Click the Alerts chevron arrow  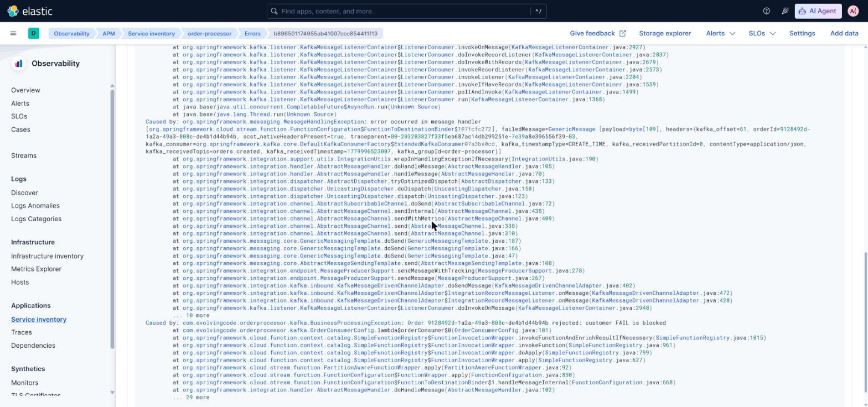coord(732,33)
